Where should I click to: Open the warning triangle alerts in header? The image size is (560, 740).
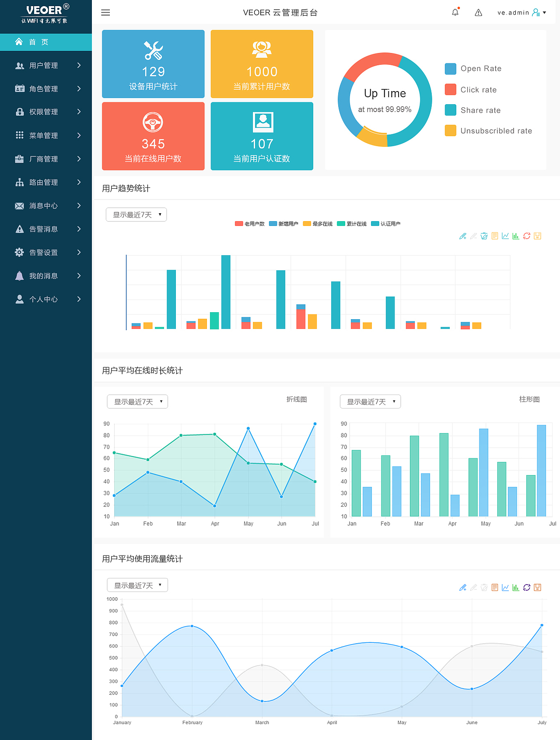479,13
